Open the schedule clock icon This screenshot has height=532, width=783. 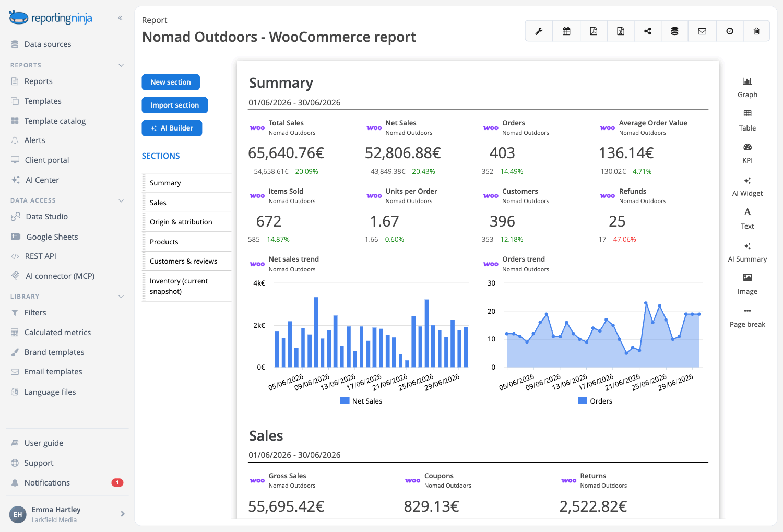tap(730, 31)
